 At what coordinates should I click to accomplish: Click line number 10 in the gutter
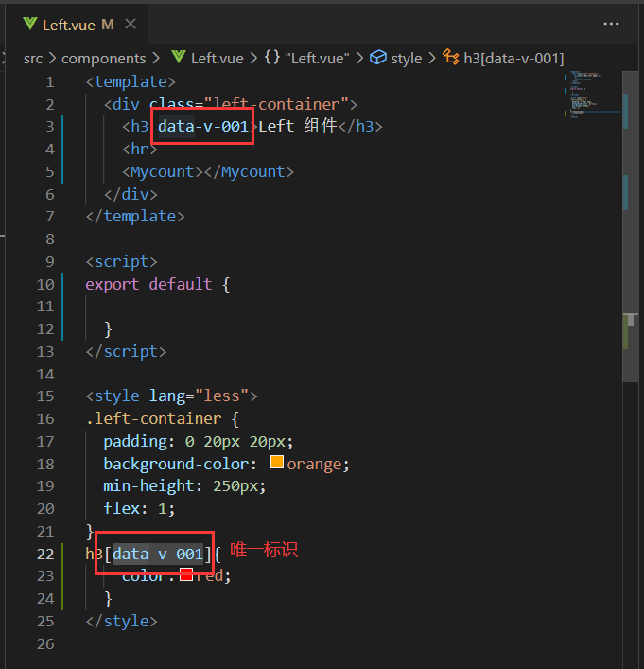[x=45, y=284]
